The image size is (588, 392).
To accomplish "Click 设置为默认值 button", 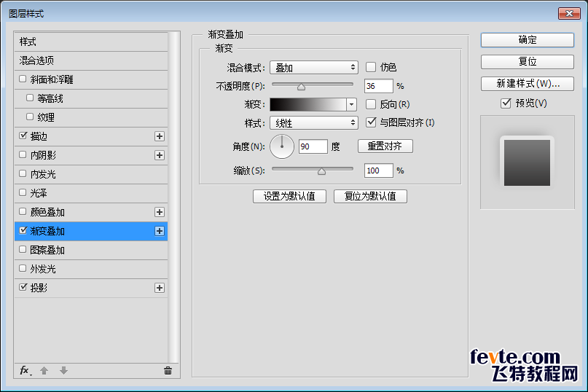I will pos(289,196).
